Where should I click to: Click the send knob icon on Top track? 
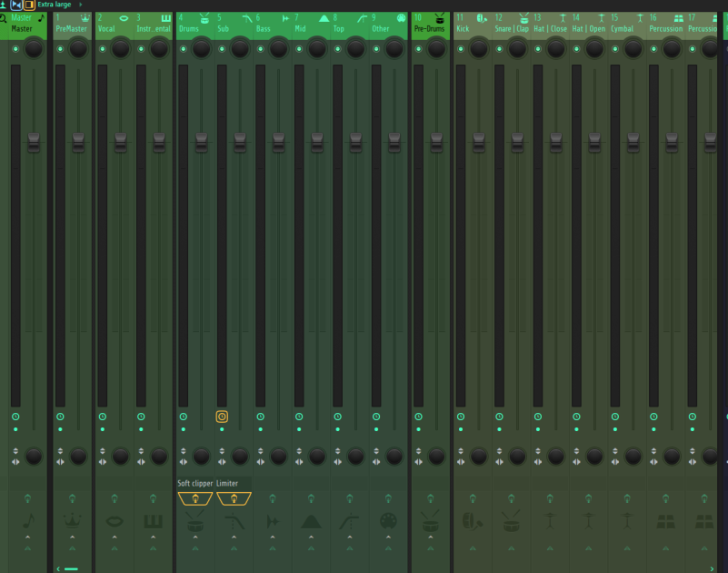click(350, 498)
